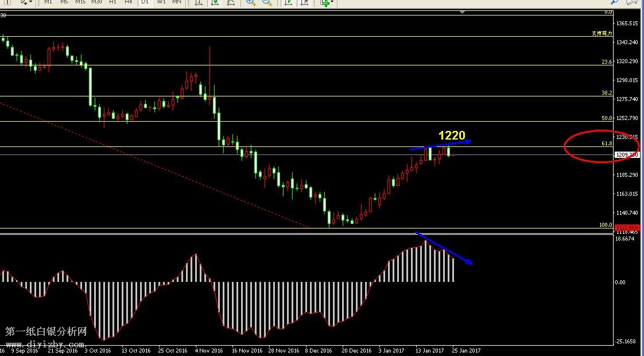Switch to the MN monthly period
This screenshot has width=644, height=356.
[177, 2]
